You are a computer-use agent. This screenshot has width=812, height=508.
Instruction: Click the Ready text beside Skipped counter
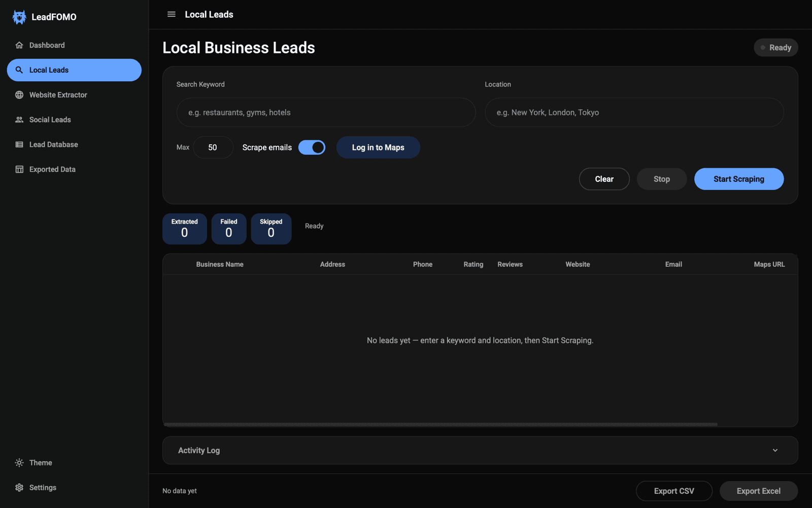(x=314, y=226)
